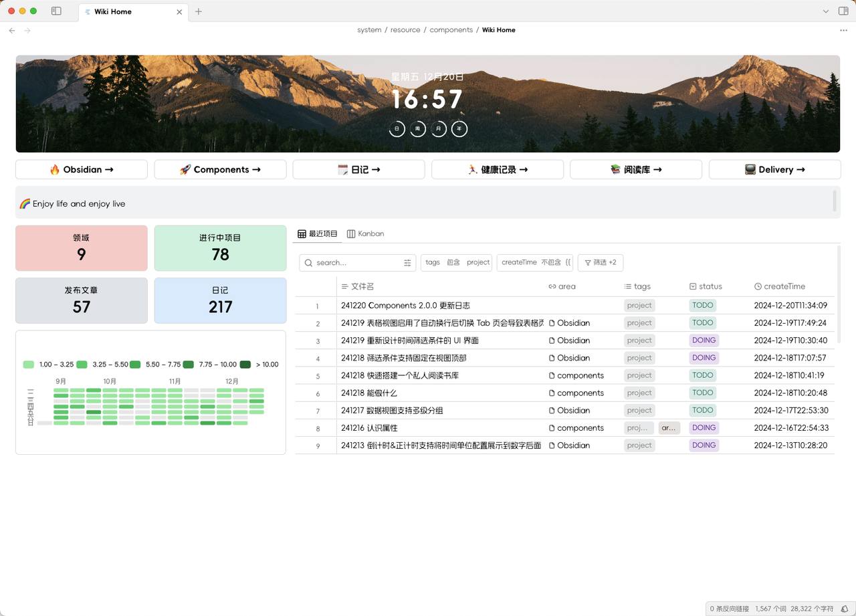
Task: Open the 筛选 +2 filter button
Action: [x=601, y=263]
